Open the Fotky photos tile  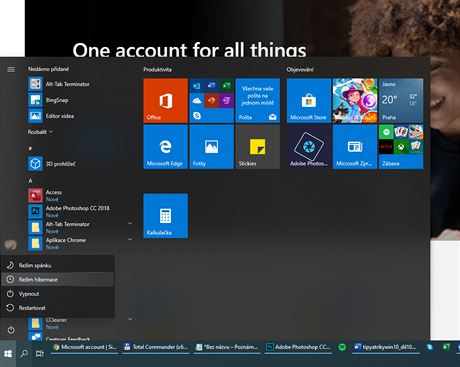coord(212,147)
